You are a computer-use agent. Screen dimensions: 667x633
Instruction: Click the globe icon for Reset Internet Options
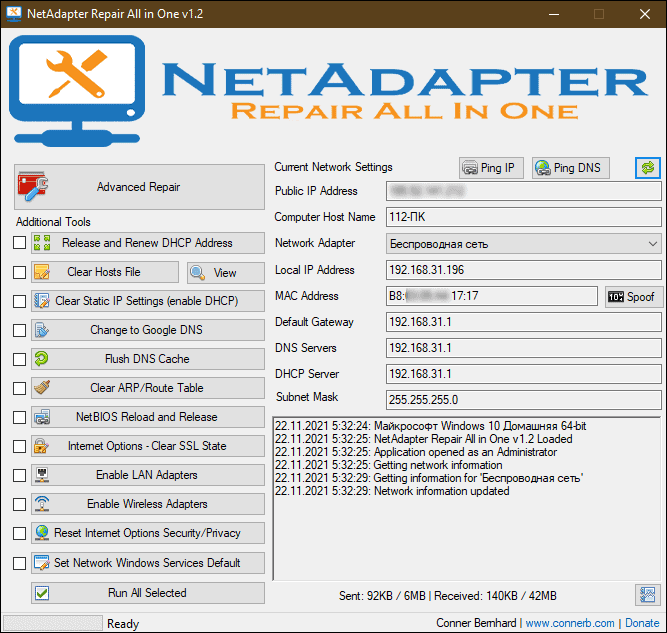tap(42, 533)
